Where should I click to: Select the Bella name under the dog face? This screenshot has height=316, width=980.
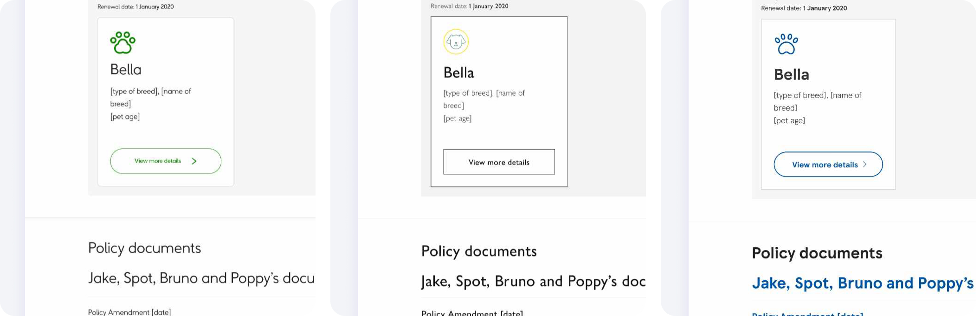tap(458, 73)
